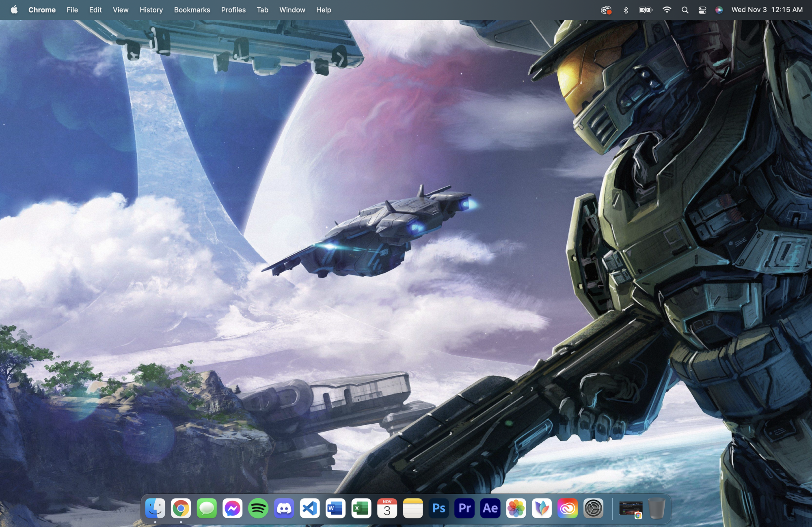812x527 pixels.
Task: Open Adobe Creative Cloud from dock
Action: pos(568,508)
